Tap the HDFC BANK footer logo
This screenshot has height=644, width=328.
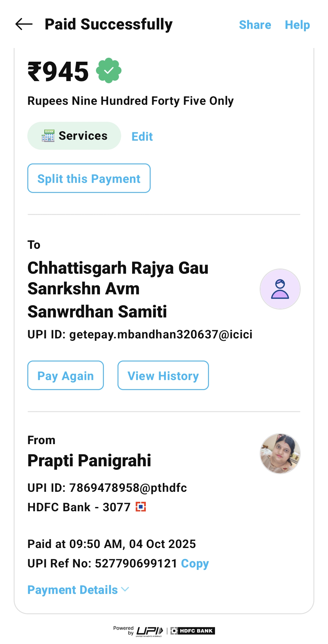click(193, 631)
